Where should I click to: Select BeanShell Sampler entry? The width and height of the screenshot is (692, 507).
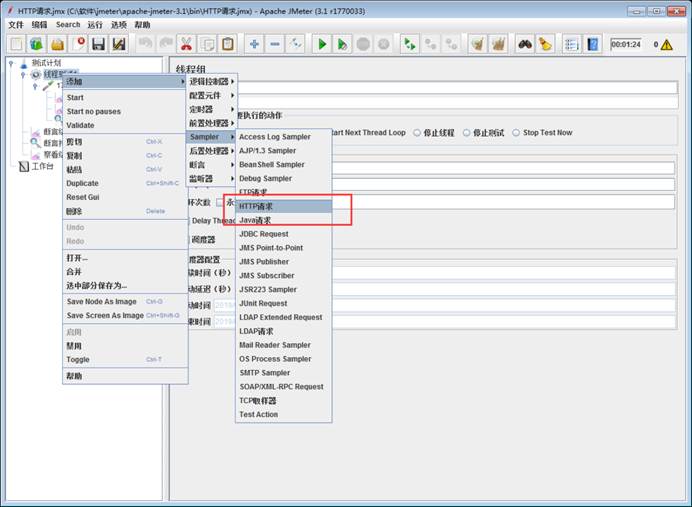coord(283,165)
